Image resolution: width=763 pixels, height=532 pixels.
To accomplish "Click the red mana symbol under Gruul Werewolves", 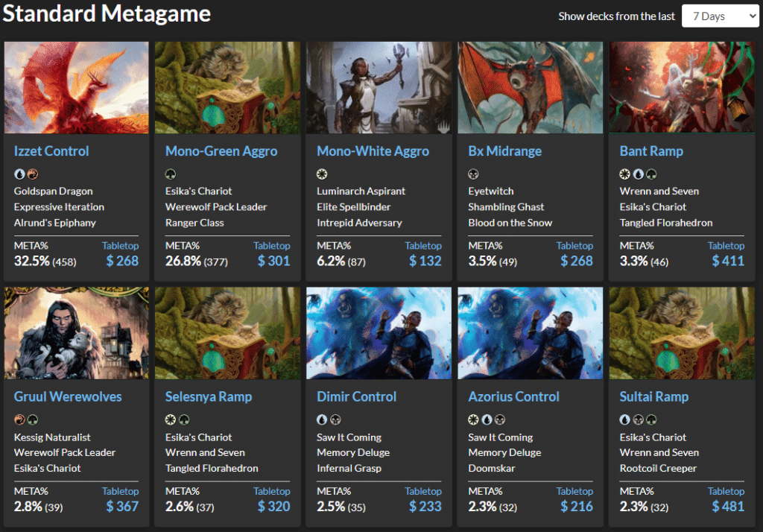I will (19, 420).
